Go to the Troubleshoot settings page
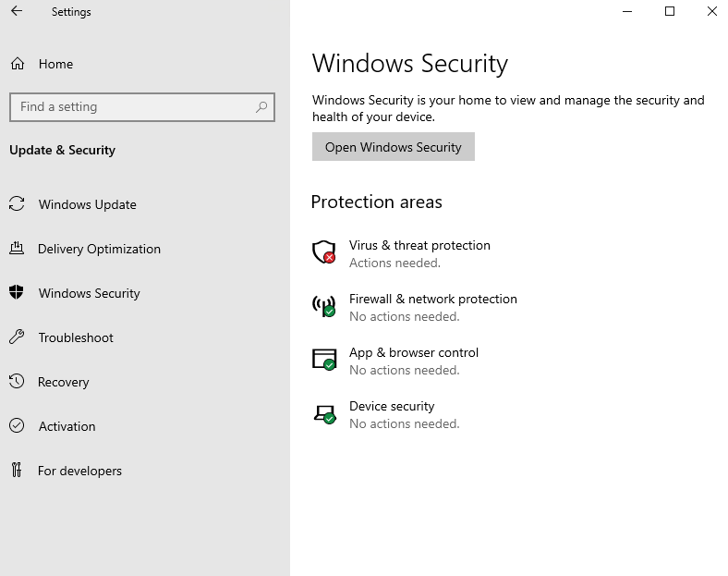728x576 pixels. [x=76, y=337]
